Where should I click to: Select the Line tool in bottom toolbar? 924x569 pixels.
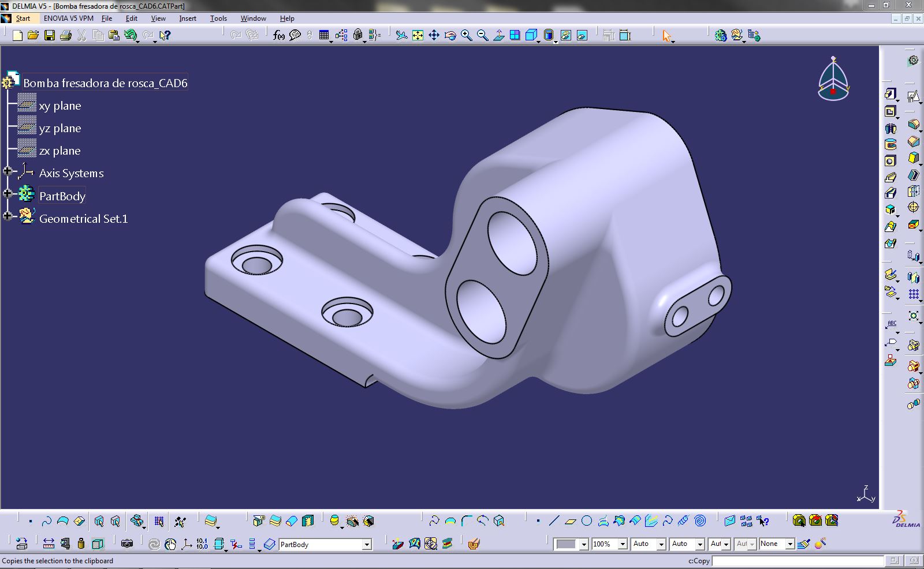coord(554,521)
